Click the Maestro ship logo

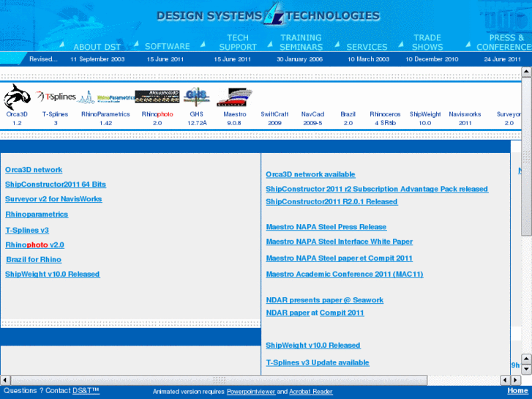pos(234,97)
